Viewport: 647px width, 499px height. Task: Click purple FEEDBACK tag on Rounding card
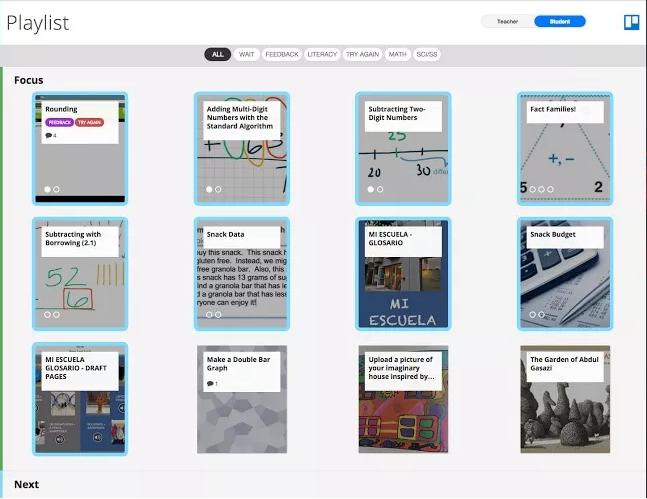coord(59,122)
